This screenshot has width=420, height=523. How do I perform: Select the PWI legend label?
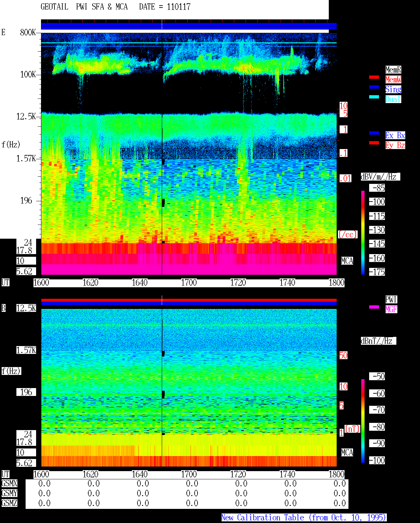pyautogui.click(x=391, y=299)
